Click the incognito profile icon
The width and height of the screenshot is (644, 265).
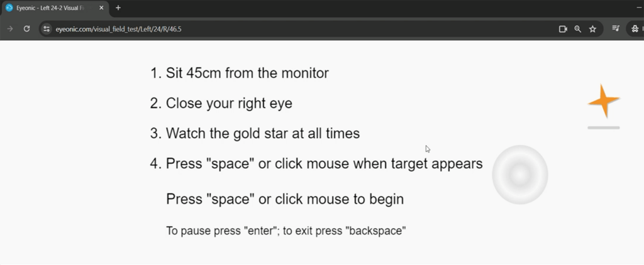635,29
